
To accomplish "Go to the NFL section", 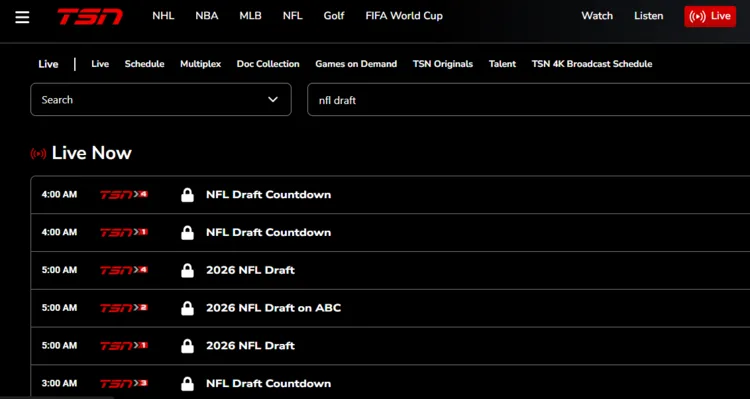I will [x=292, y=16].
